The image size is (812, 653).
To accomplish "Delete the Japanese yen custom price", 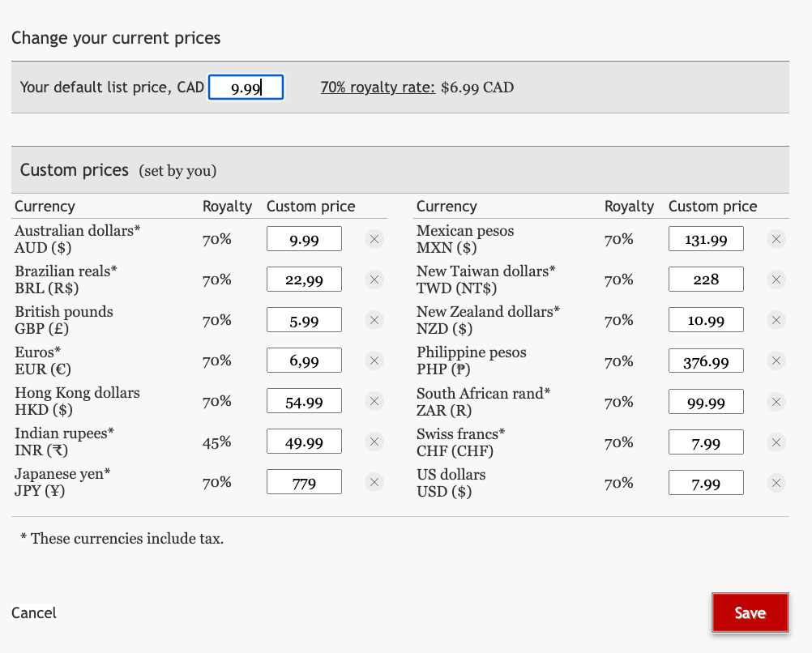I will click(x=374, y=482).
